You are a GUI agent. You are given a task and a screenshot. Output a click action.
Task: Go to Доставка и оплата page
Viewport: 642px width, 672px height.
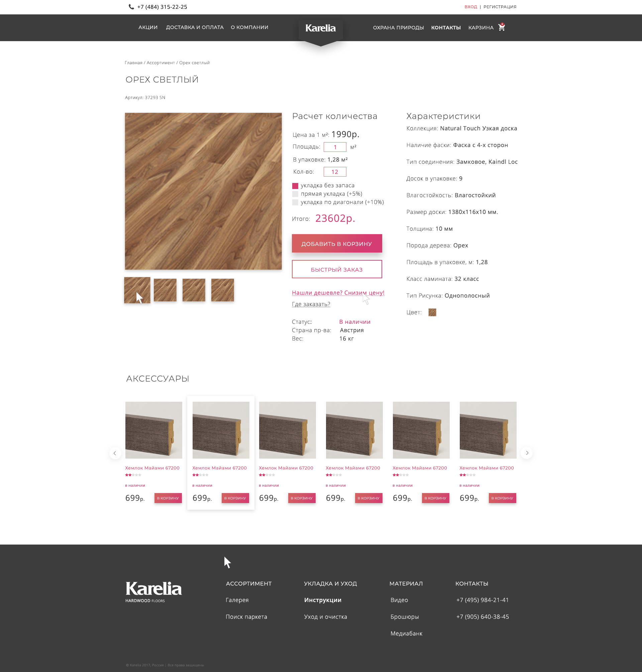(x=195, y=27)
